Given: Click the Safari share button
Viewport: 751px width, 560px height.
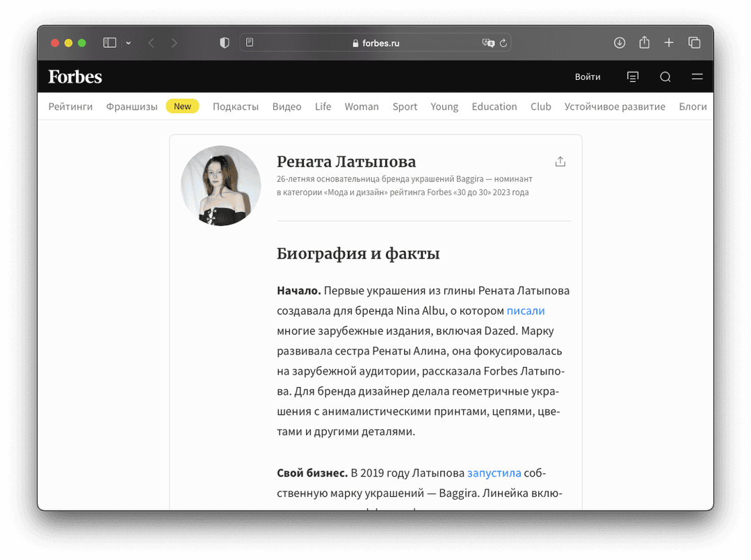Looking at the screenshot, I should point(645,43).
